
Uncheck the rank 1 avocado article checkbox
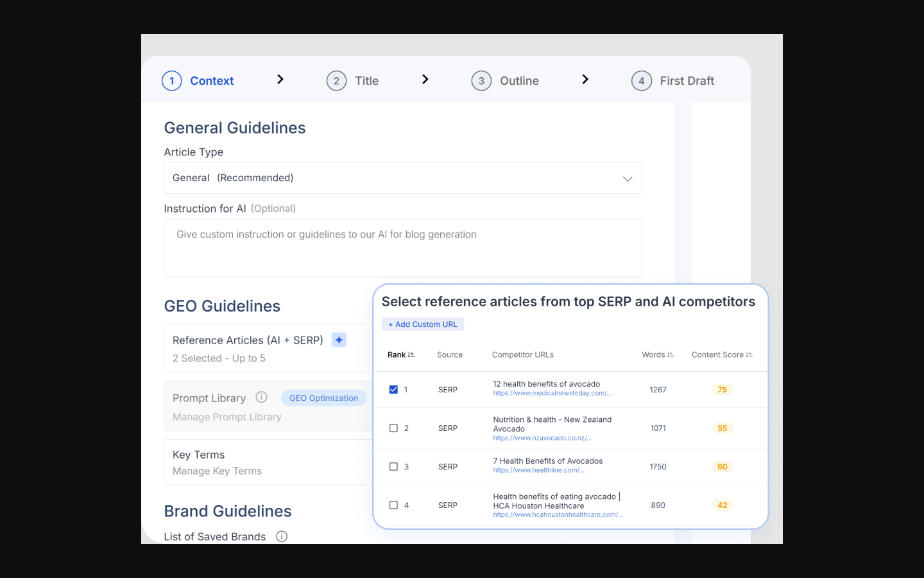click(393, 390)
